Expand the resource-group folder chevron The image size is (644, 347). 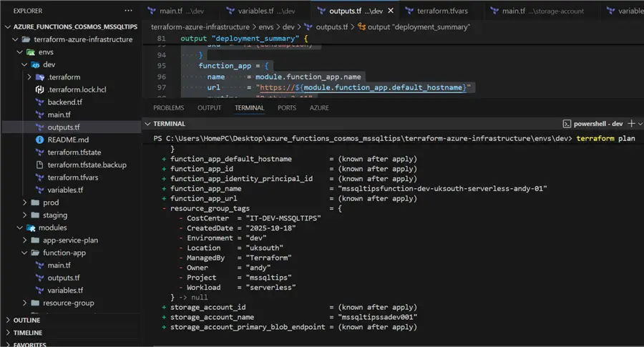pyautogui.click(x=24, y=303)
